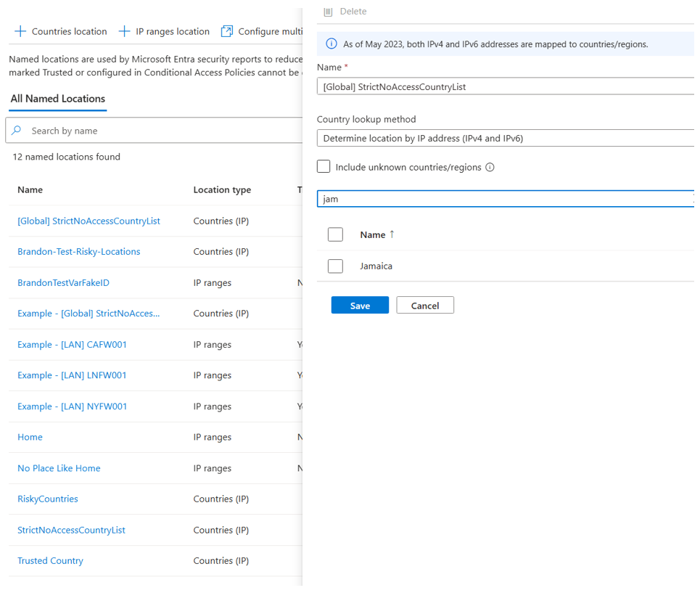Click the Cancel button
The height and width of the screenshot is (593, 700).
(425, 305)
